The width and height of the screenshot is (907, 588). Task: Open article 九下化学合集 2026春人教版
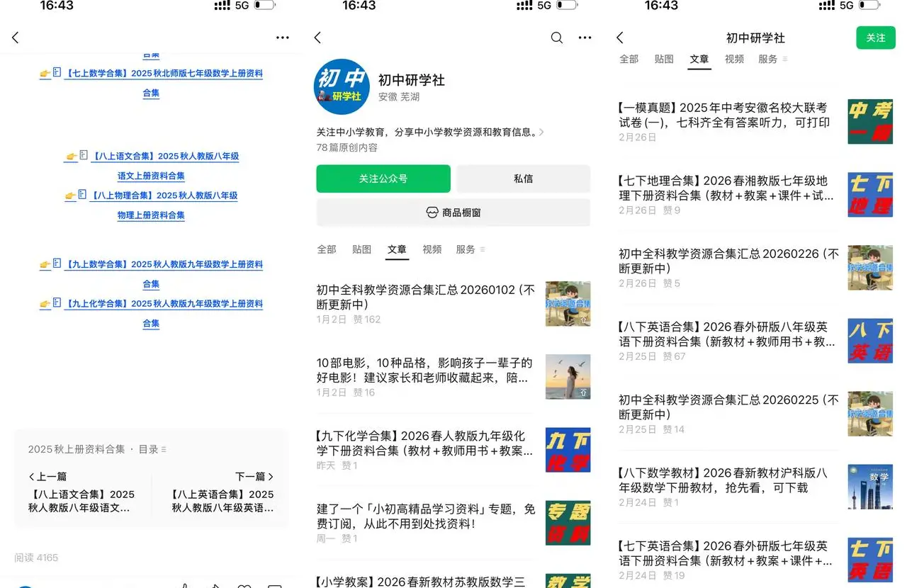coord(424,443)
